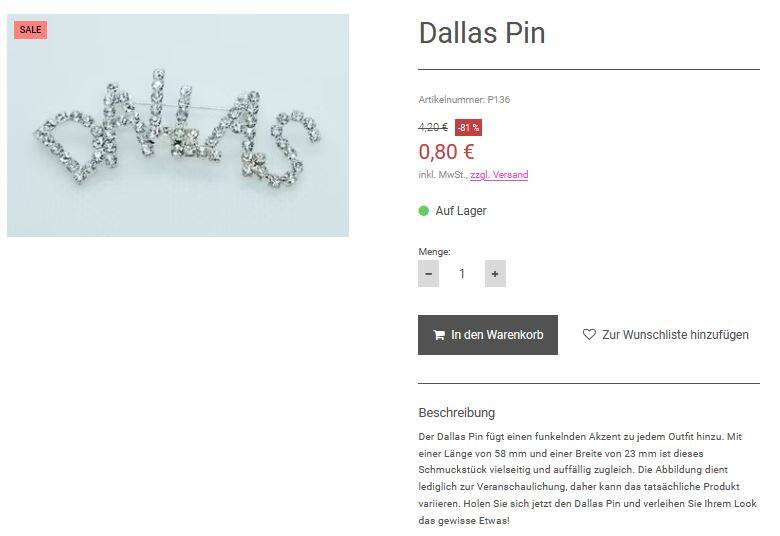Screen dimensions: 780x536
Task: Click the red SALE badge on the image
Action: click(x=30, y=30)
